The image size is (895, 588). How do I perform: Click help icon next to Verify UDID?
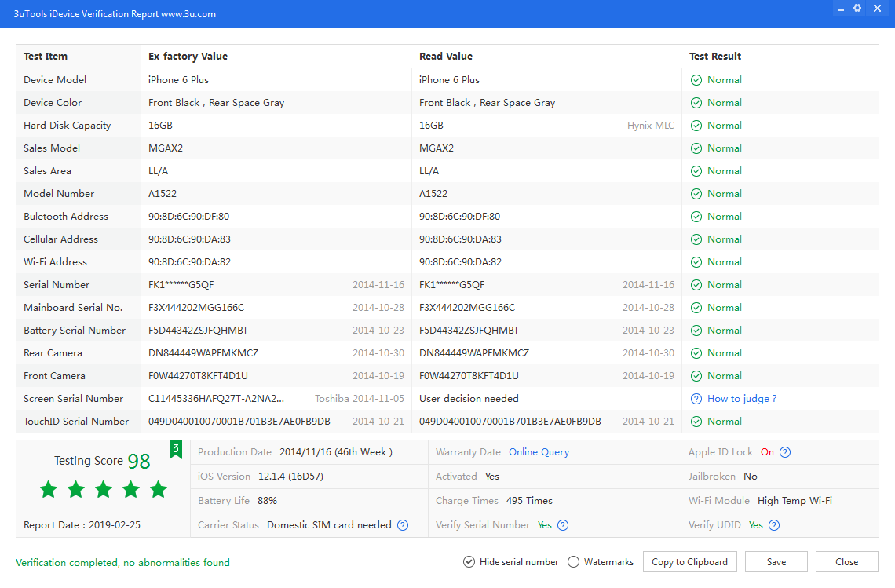click(x=774, y=525)
